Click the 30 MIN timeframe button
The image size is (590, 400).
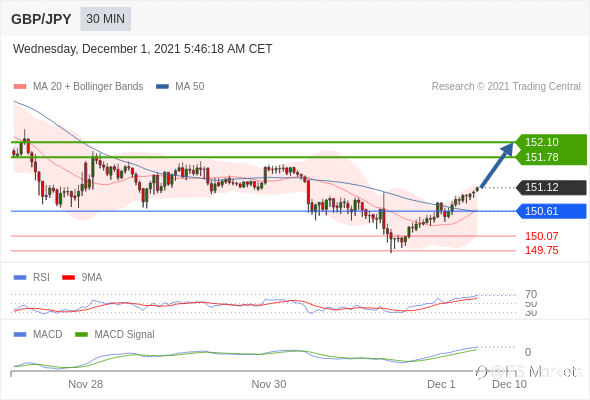point(105,19)
